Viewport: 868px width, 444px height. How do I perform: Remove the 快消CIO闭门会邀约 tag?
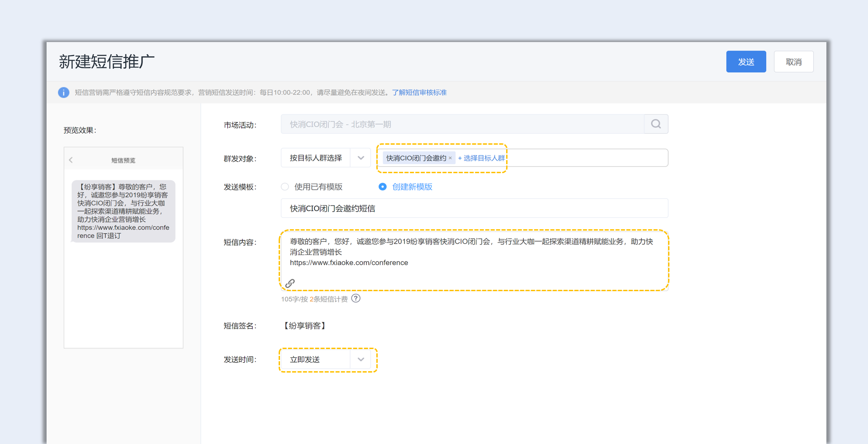pyautogui.click(x=450, y=158)
